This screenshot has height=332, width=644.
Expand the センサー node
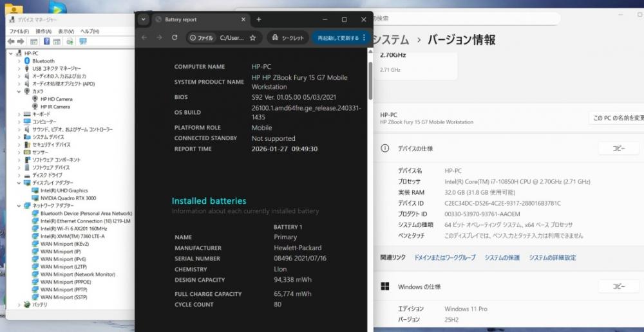[x=19, y=152]
